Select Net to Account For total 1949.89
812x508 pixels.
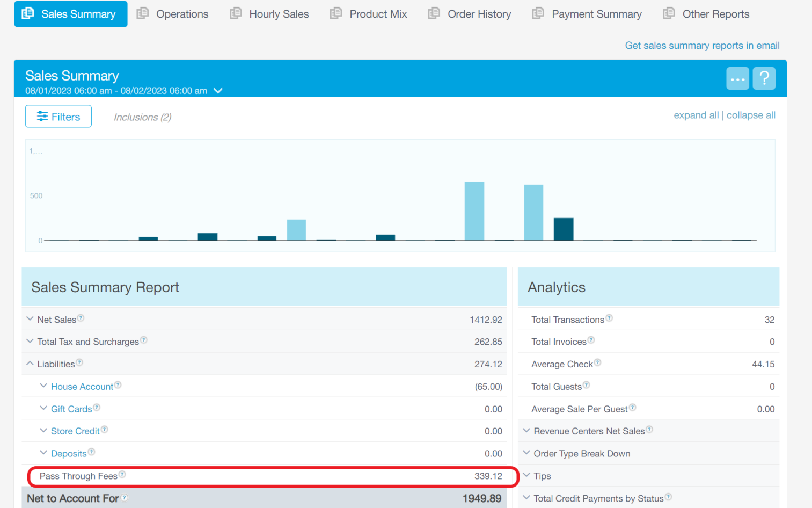pyautogui.click(x=482, y=498)
